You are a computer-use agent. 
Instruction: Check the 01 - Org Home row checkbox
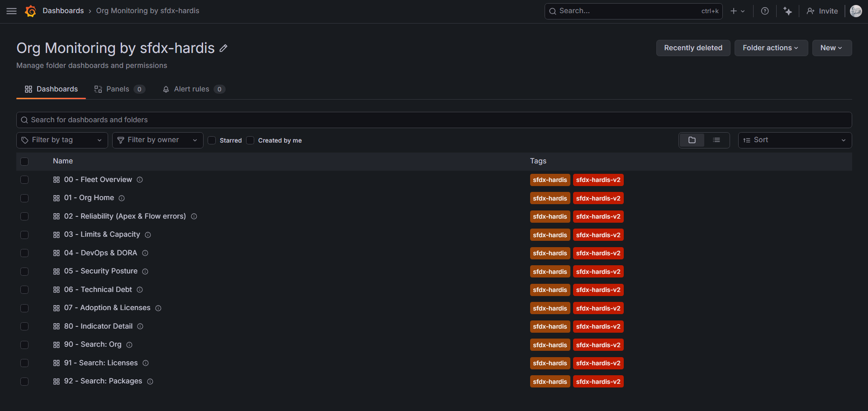point(24,198)
